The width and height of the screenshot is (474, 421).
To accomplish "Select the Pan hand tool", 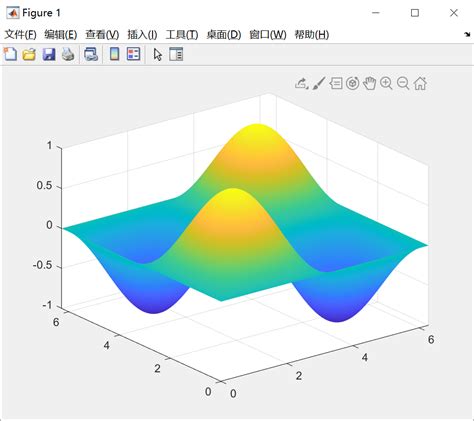I will pyautogui.click(x=369, y=83).
